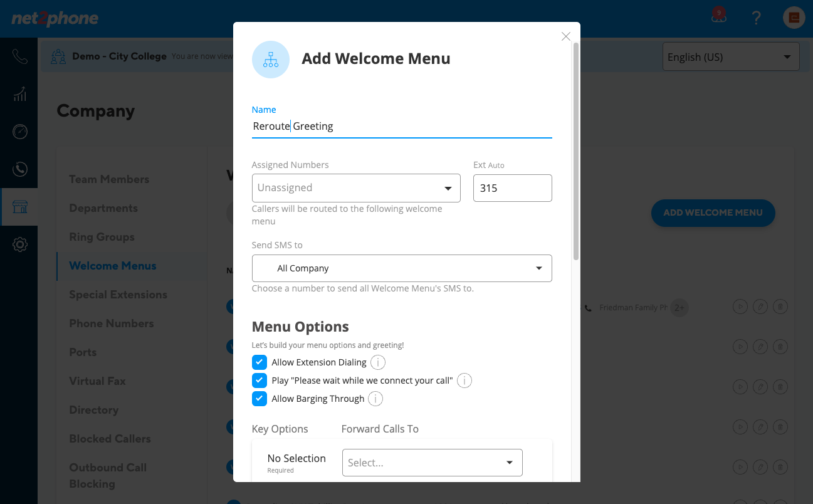Open the Forward Calls To Select dropdown
This screenshot has width=813, height=504.
[433, 463]
